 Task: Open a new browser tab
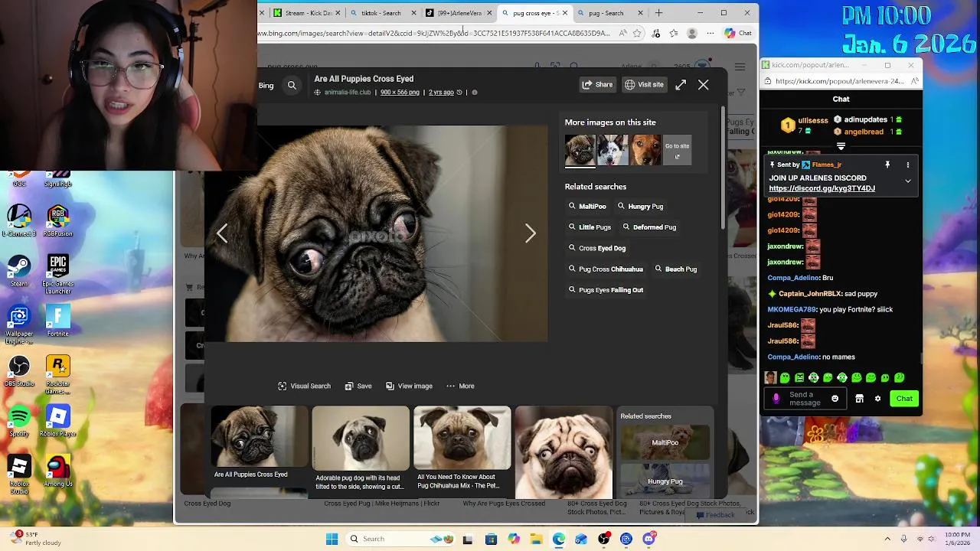pos(658,13)
